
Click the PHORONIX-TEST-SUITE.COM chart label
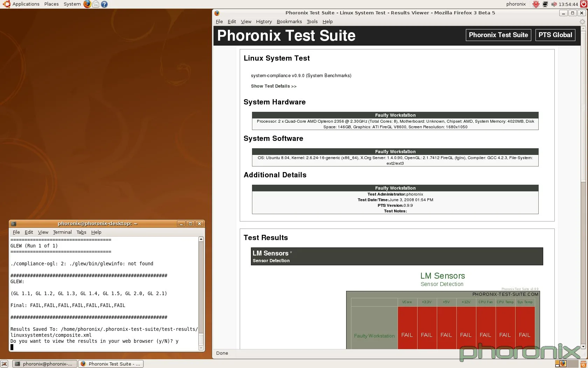(505, 294)
